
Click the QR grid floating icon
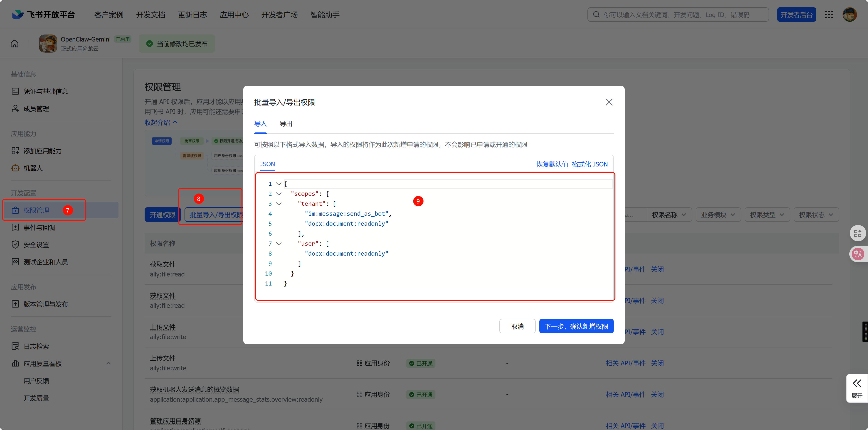tap(858, 233)
